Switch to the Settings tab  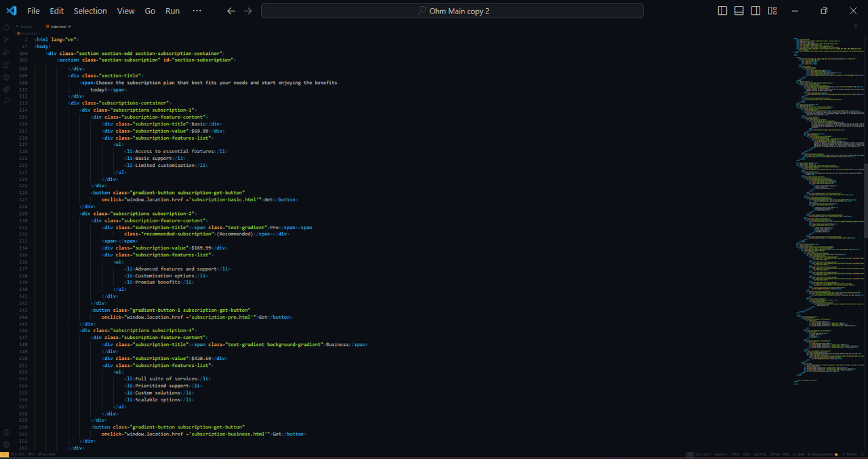[24, 26]
